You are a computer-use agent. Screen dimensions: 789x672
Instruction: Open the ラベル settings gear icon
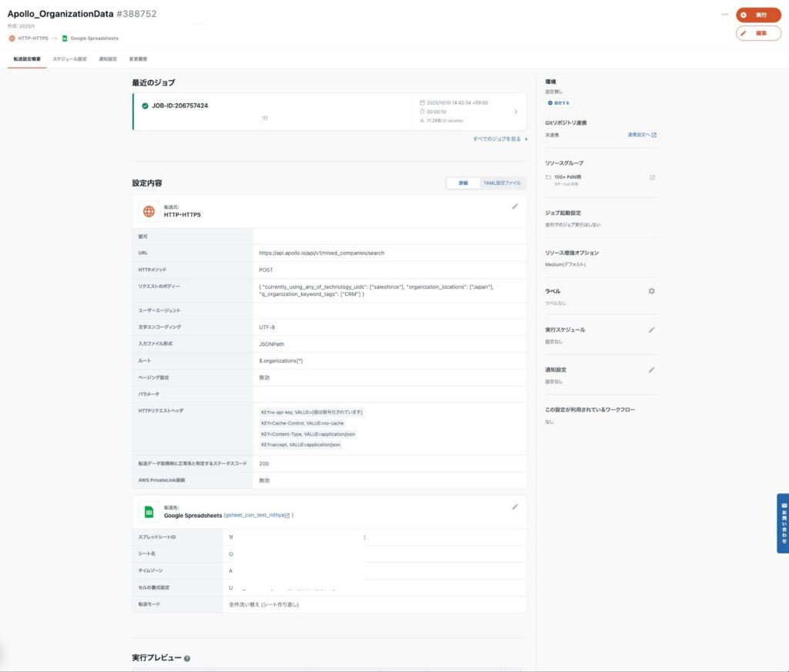(x=652, y=291)
